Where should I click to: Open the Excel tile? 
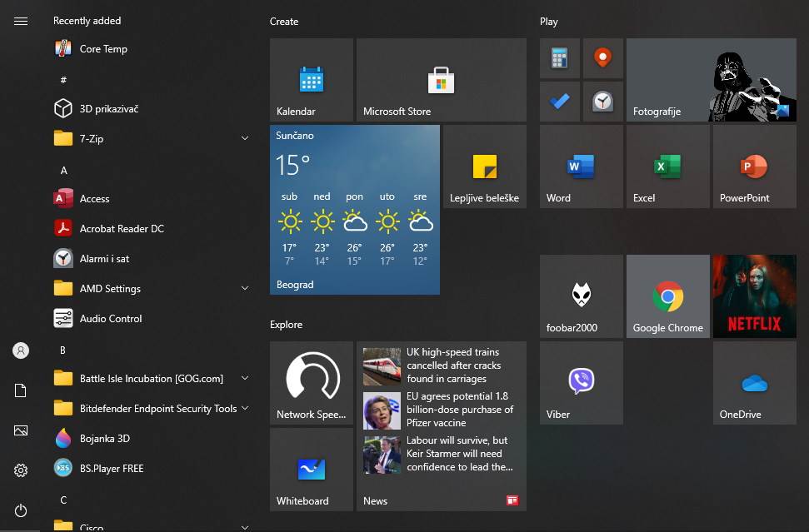click(667, 166)
